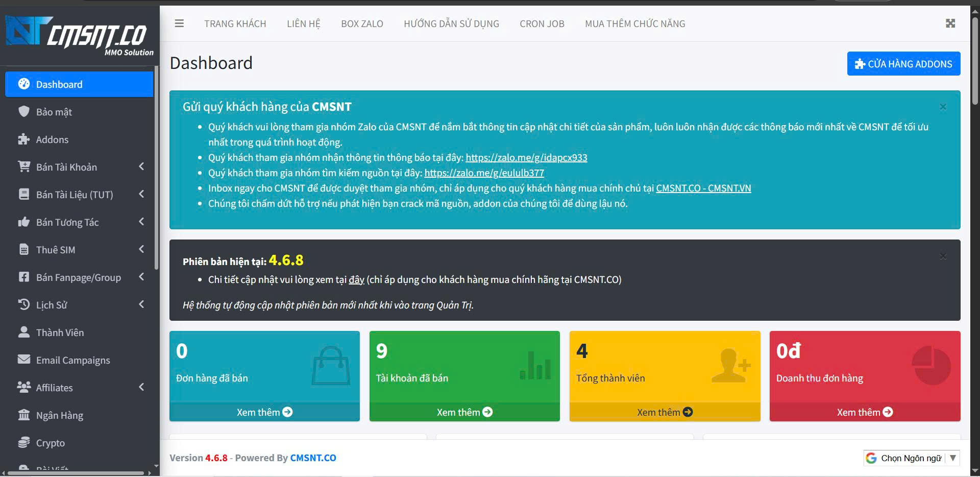Click the Dashboard page heading
980x477 pixels.
pyautogui.click(x=211, y=63)
